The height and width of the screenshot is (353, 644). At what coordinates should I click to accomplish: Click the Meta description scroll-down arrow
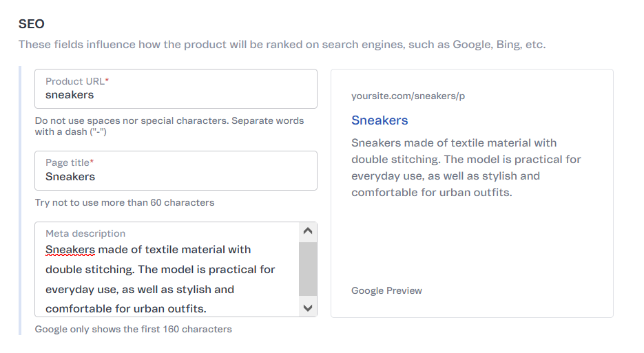tap(308, 308)
